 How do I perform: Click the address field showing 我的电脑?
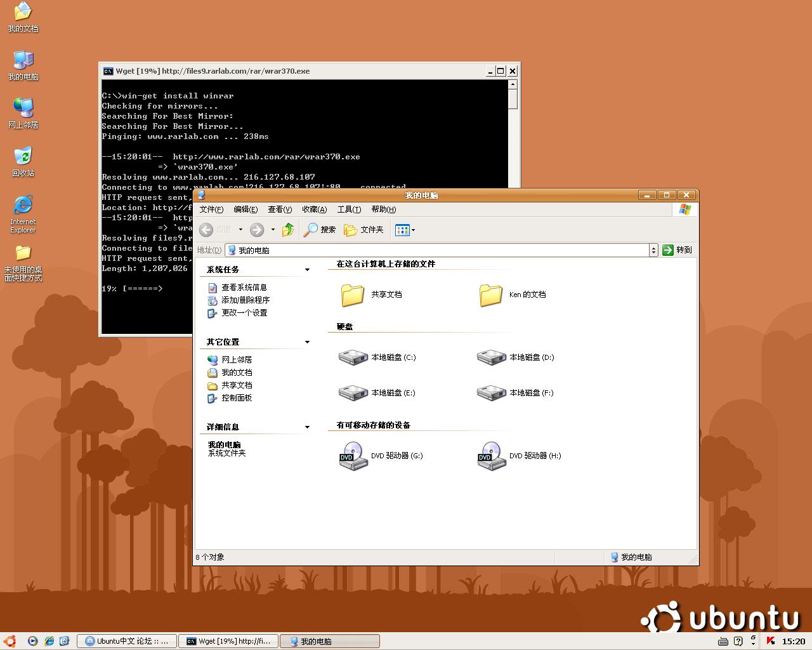[x=437, y=250]
